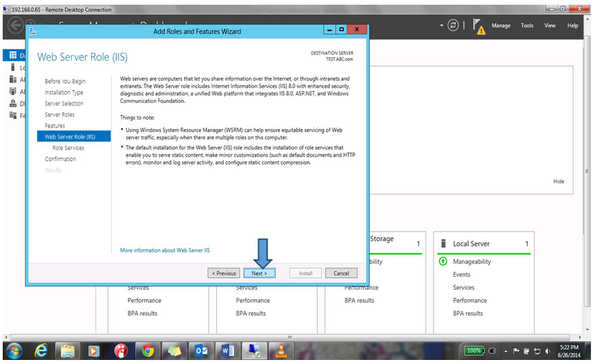Open the Tools menu in Server Manager
The image size is (593, 364).
point(527,25)
